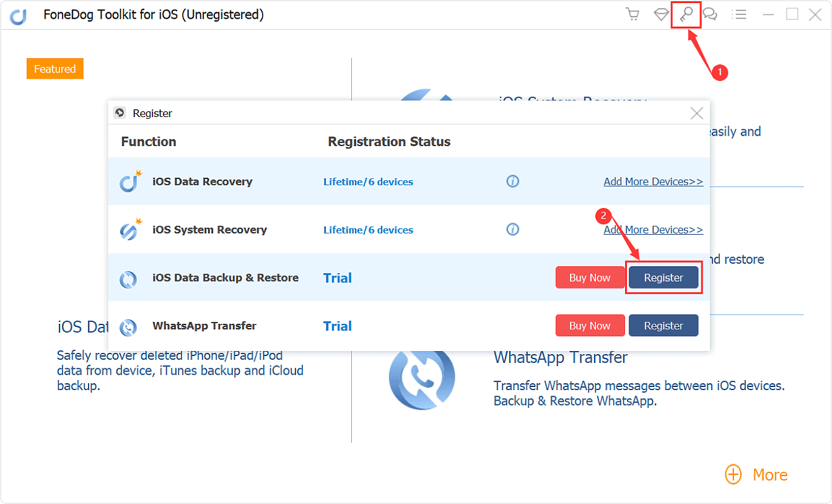Select the iOS System Recovery function name

[x=209, y=230]
